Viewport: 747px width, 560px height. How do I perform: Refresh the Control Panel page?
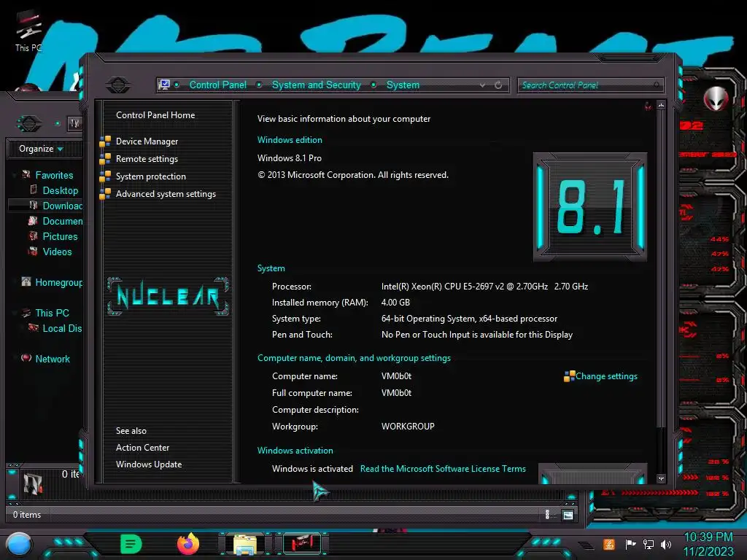(498, 85)
